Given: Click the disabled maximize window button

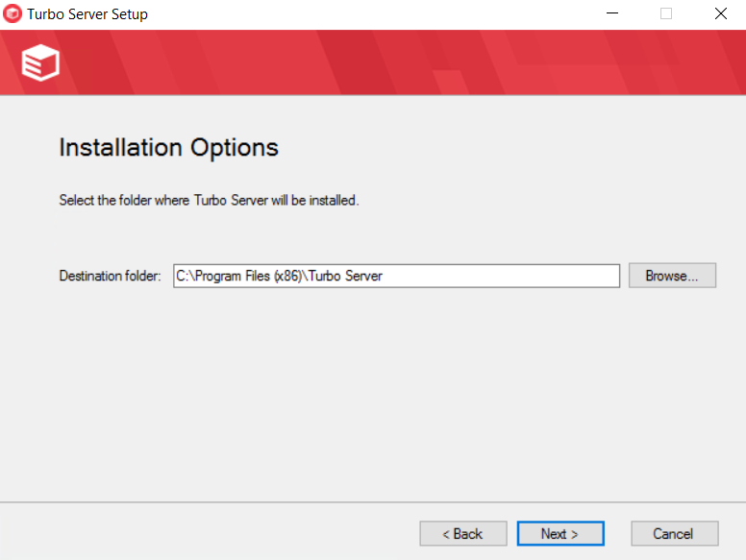Looking at the screenshot, I should coord(666,14).
